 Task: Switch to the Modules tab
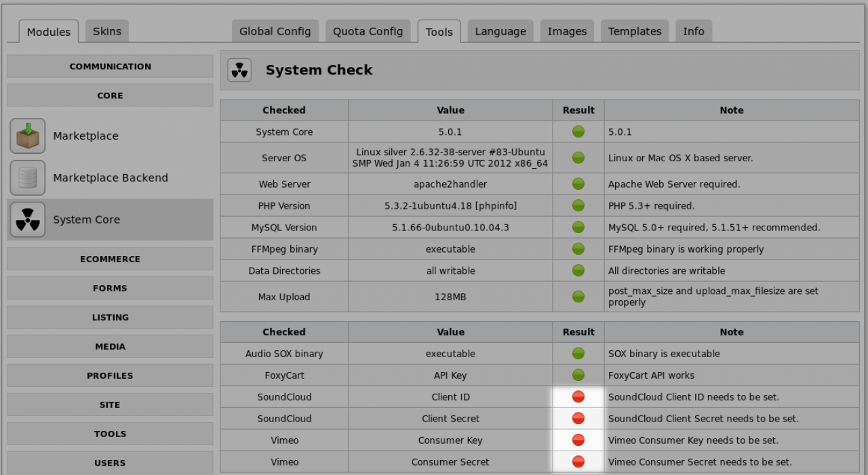point(49,32)
